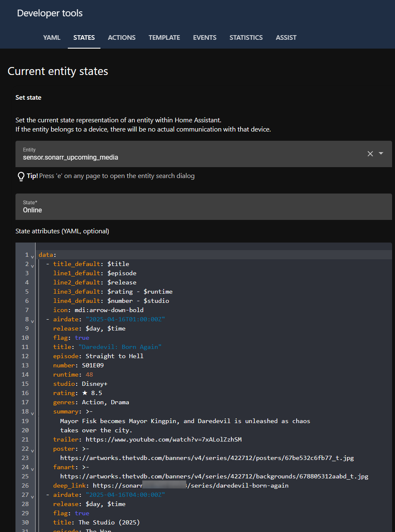
Task: Collapse the first airdate entry at line 8
Action: [33, 321]
